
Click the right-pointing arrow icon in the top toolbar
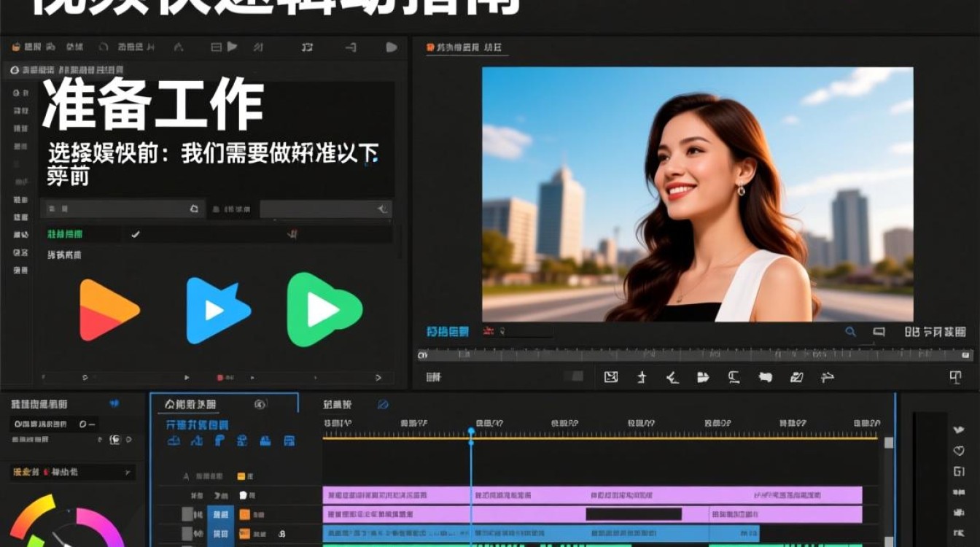click(350, 47)
